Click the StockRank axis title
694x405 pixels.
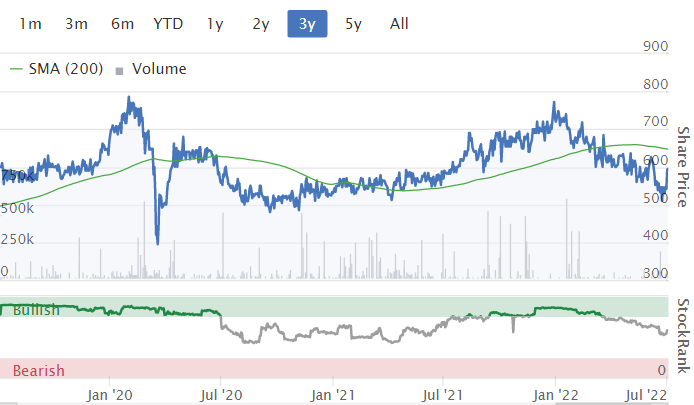click(x=684, y=335)
